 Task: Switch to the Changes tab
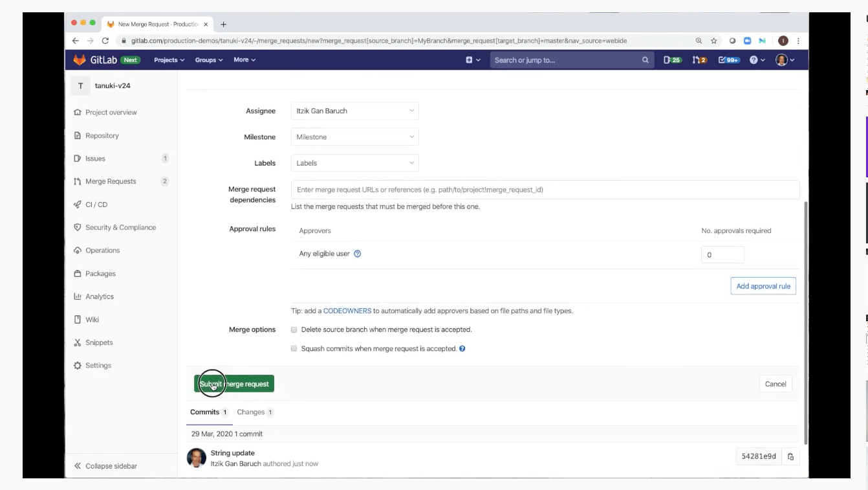pos(251,412)
